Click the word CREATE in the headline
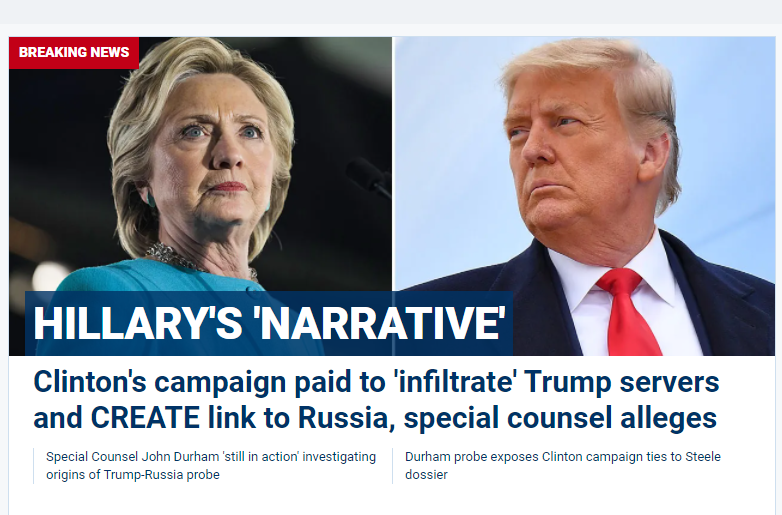782x515 pixels. point(145,418)
